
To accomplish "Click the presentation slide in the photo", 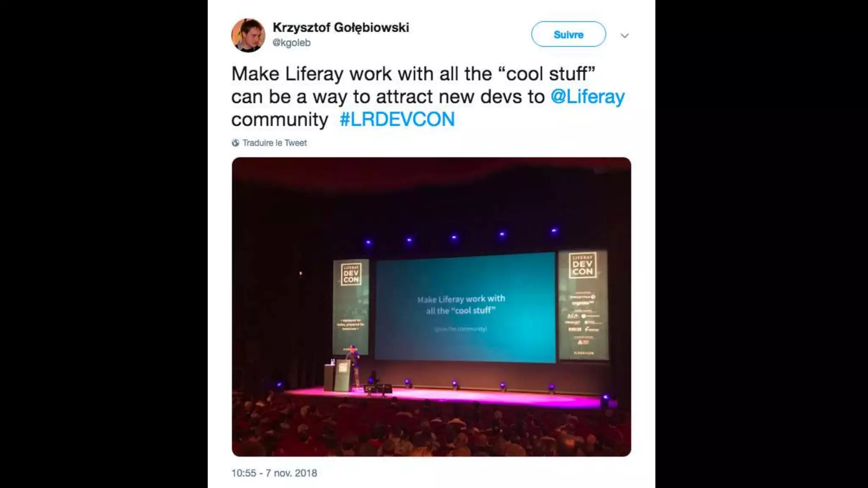I will pyautogui.click(x=465, y=308).
